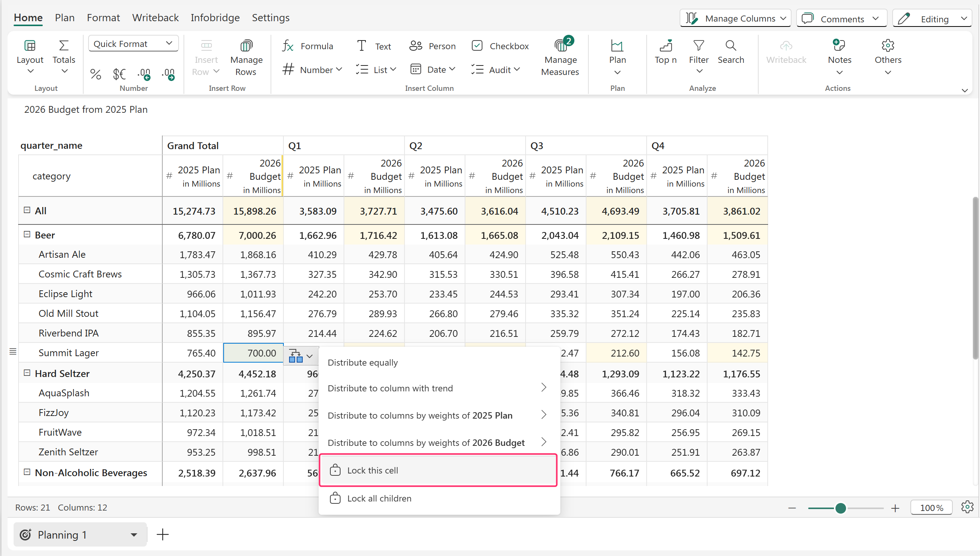Select Distribute equally option
This screenshot has height=556, width=980.
(x=362, y=362)
